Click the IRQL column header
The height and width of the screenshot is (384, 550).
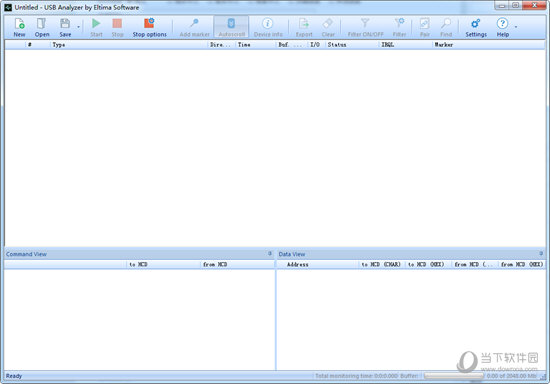405,45
